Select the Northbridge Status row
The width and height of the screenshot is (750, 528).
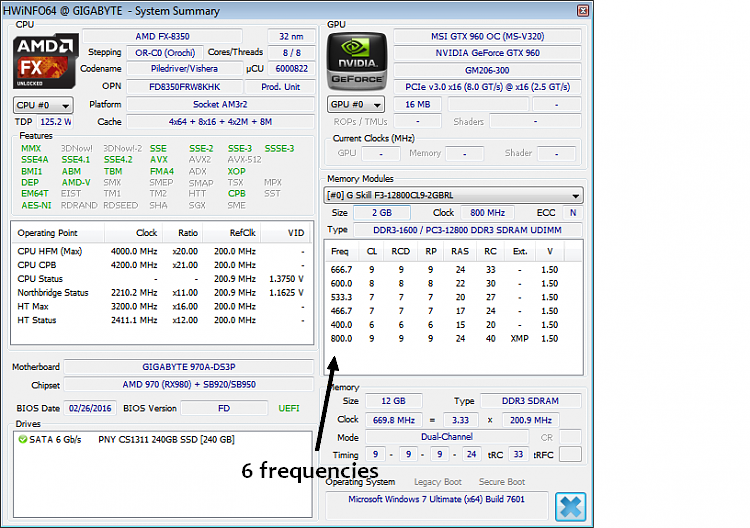[161, 293]
